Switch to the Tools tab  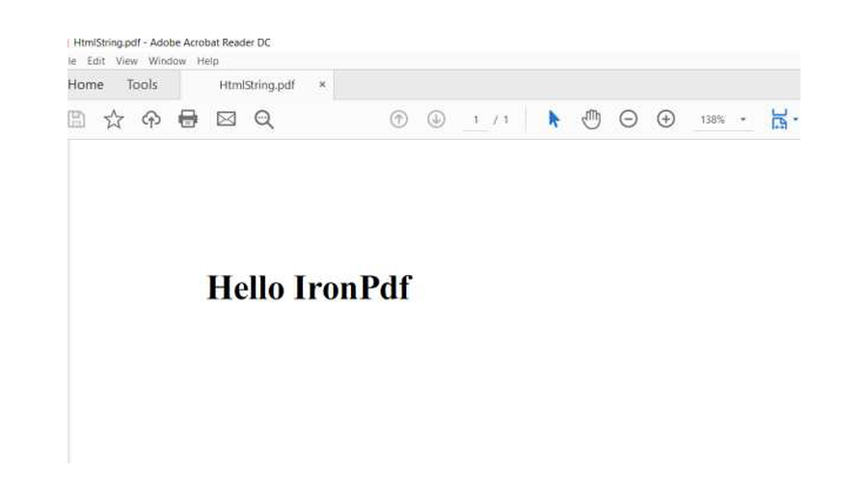(143, 85)
